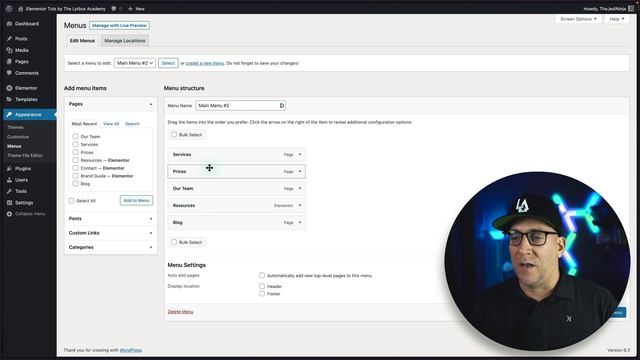Expand the Blog menu item arrow
Screen dimensions: 640x360
tap(300, 222)
